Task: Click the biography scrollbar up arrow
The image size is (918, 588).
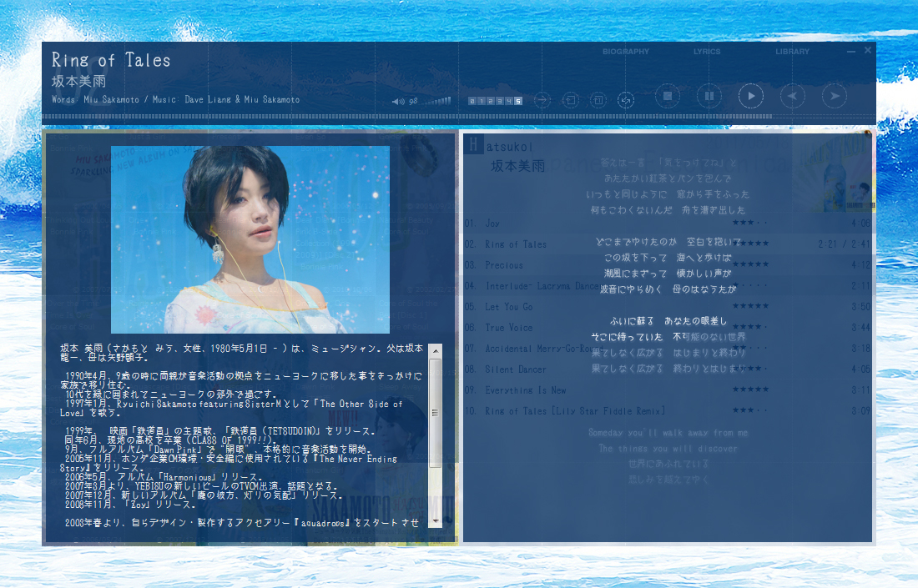Action: (435, 351)
